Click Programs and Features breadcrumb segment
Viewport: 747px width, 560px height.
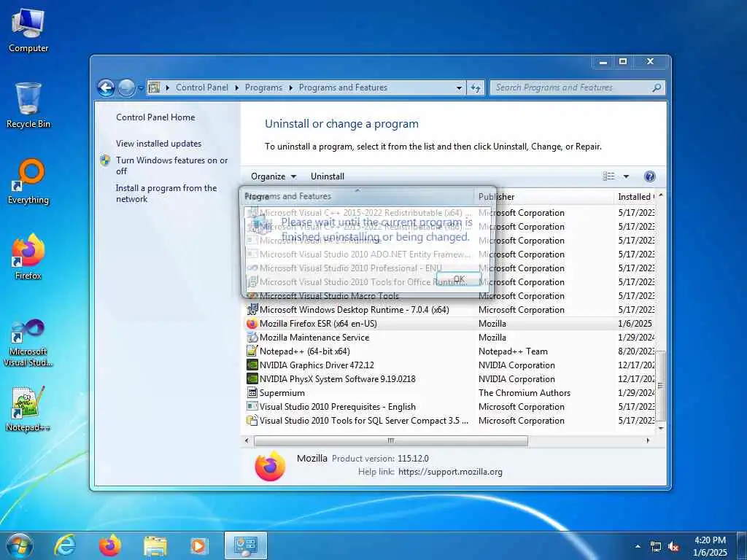343,87
